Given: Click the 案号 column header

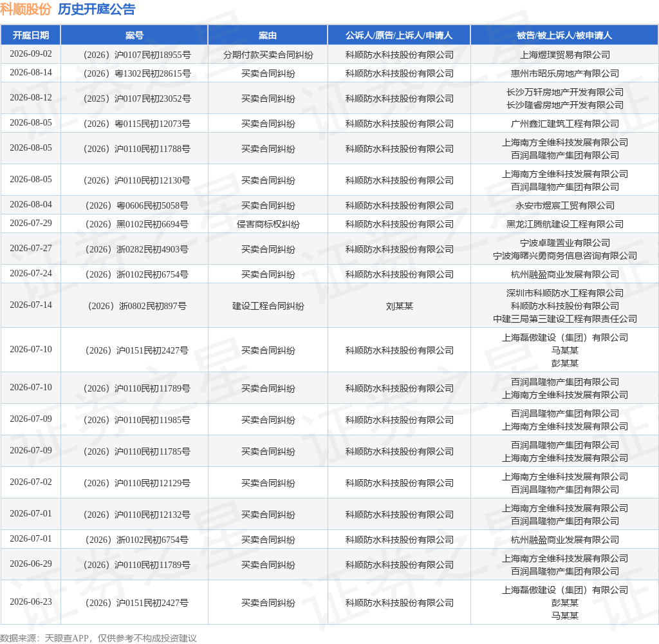Looking at the screenshot, I should point(135,35).
